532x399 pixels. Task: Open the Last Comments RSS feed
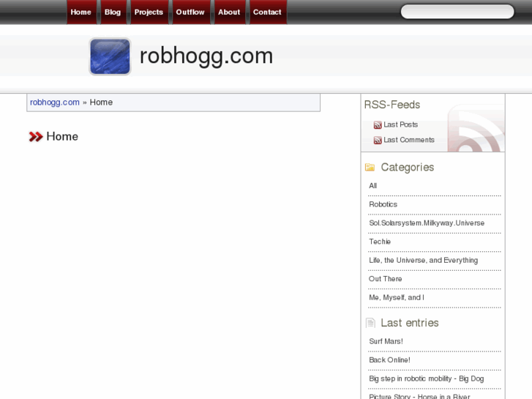409,140
